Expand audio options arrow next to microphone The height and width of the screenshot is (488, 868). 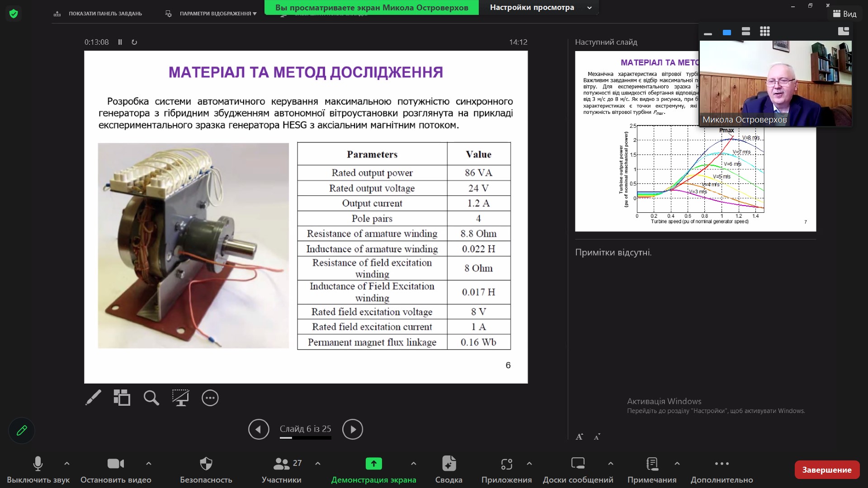(67, 463)
